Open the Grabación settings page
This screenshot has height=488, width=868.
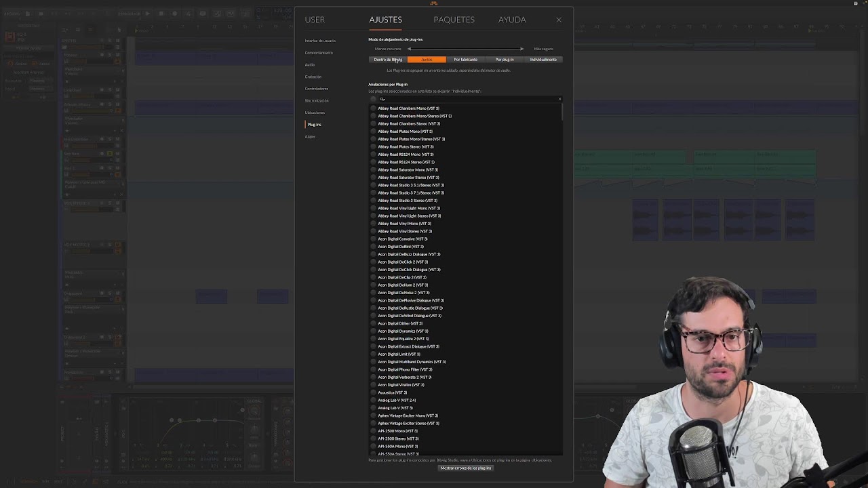coord(313,77)
